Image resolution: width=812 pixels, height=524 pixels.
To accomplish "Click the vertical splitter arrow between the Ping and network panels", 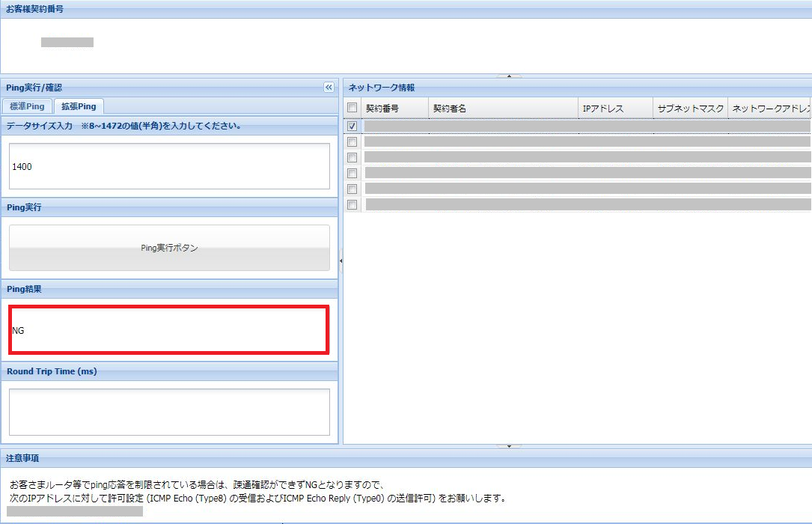I will tap(341, 261).
